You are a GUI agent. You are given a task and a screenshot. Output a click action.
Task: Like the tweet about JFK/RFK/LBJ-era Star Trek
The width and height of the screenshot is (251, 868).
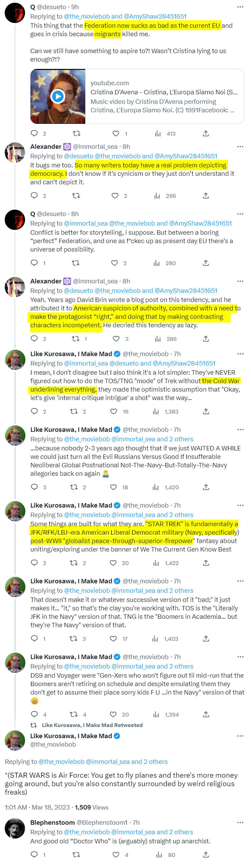[113, 563]
